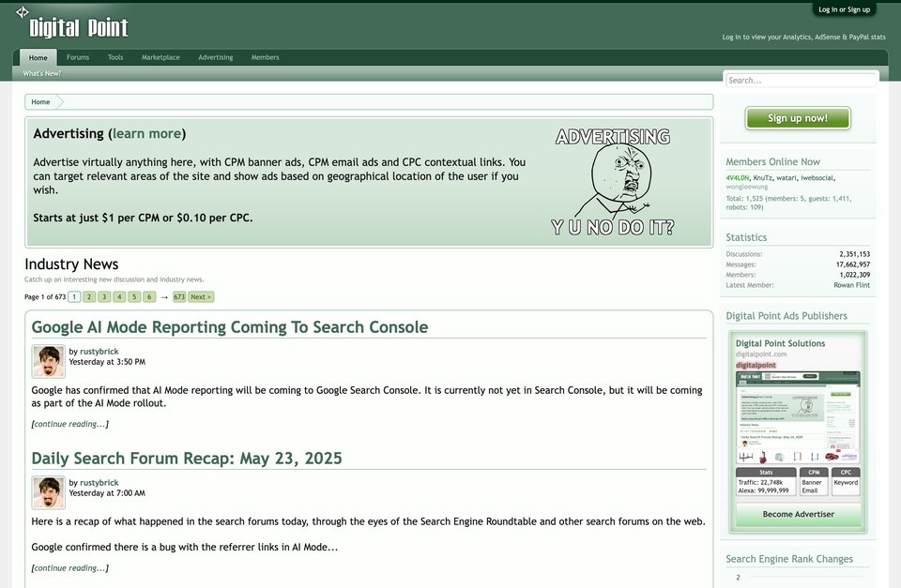Click the Discussions count 2,351,153
901x588 pixels.
(854, 254)
